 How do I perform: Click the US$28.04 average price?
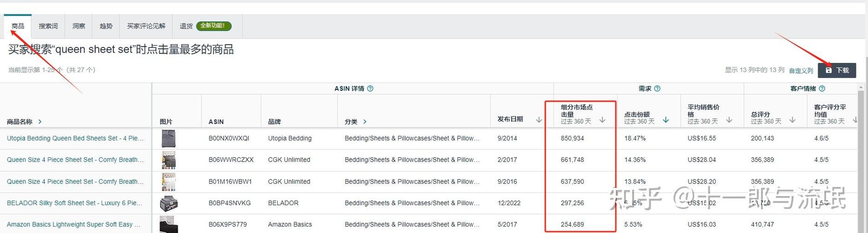[x=702, y=160]
